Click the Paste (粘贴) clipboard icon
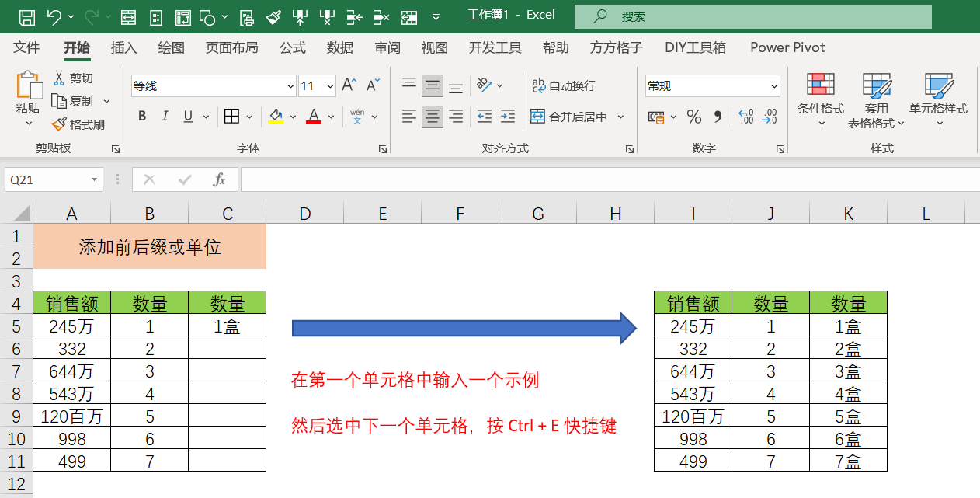The height and width of the screenshot is (498, 980). 29,86
